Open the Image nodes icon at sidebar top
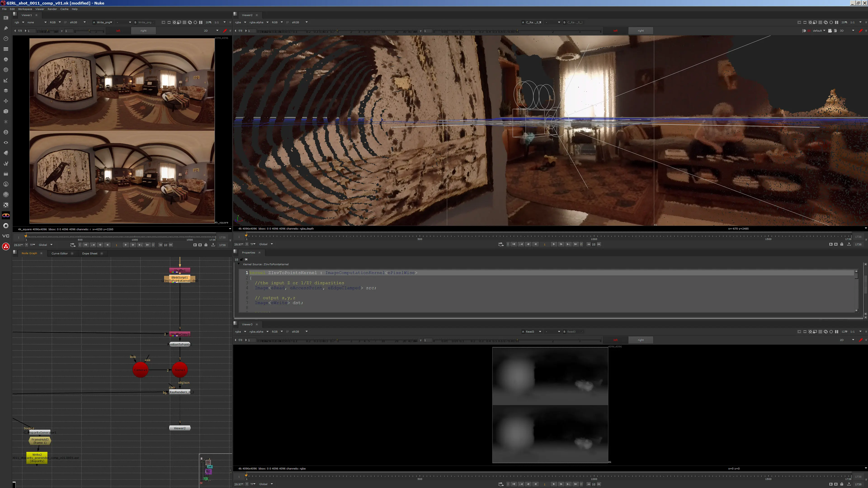The width and height of the screenshot is (868, 488). [x=6, y=18]
